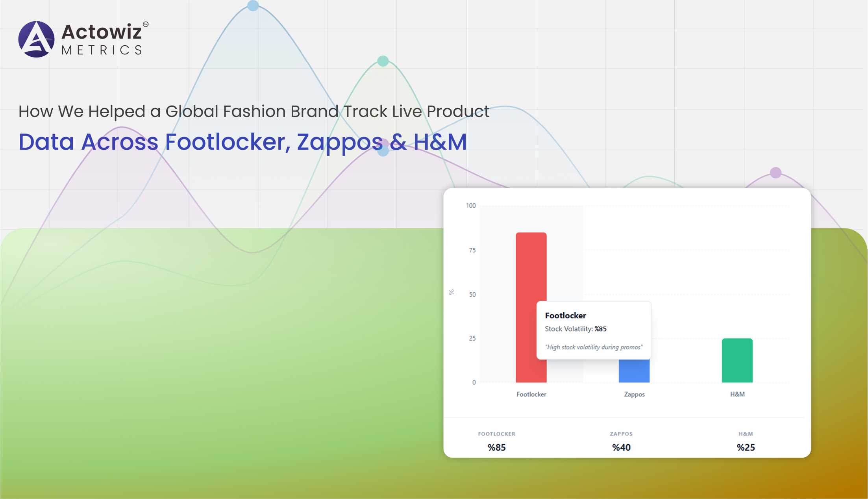Click the headline 'Data Across Footlocker, Zappos & H&M'
Screen dimensions: 868x499
(x=242, y=142)
